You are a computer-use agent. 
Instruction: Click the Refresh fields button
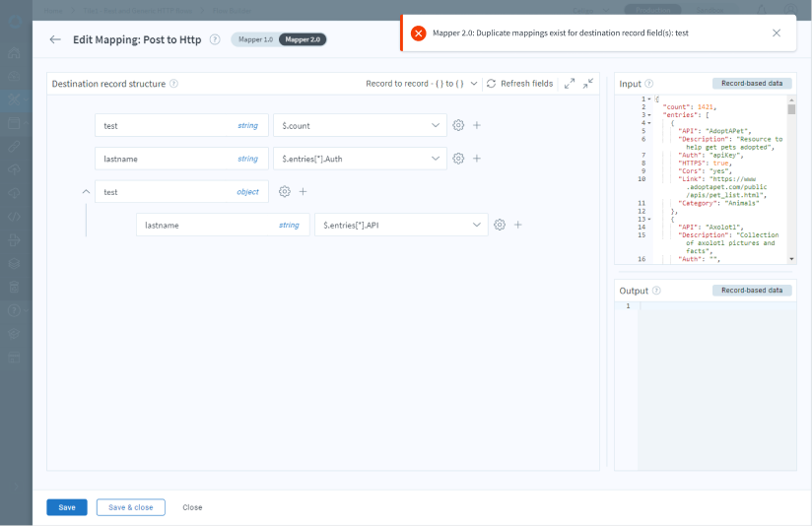[519, 84]
